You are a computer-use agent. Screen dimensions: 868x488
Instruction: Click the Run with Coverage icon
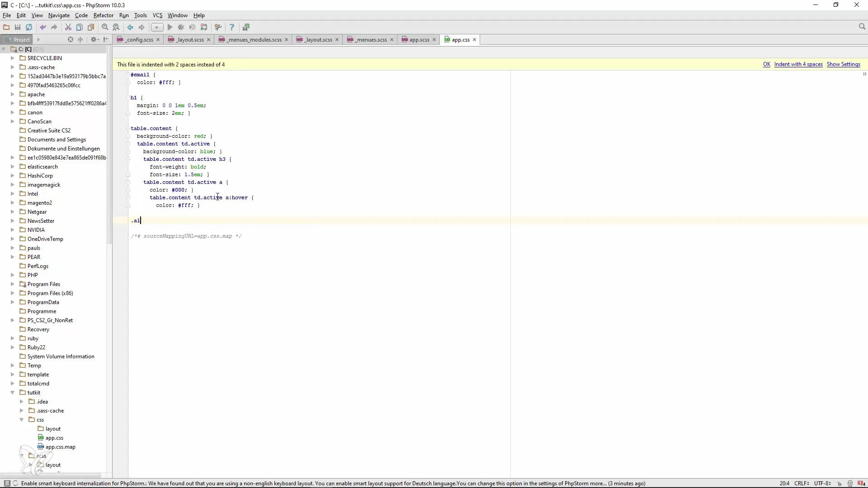coord(193,27)
